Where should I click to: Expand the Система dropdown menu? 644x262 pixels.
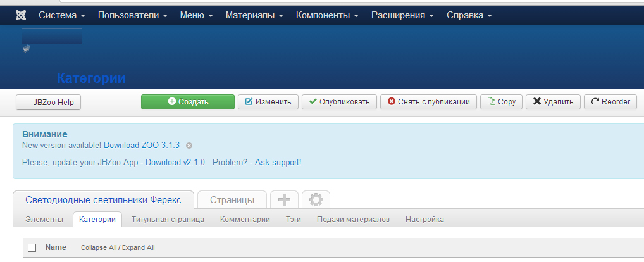tap(61, 15)
